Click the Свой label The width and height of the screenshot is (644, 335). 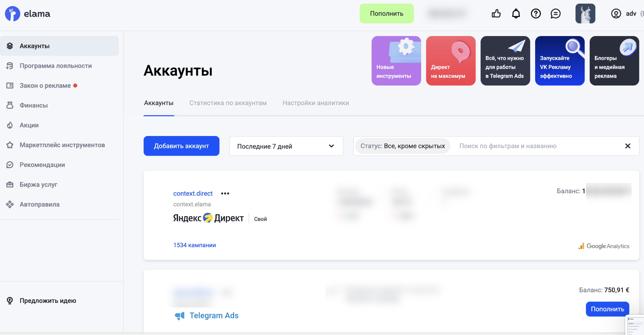[260, 219]
